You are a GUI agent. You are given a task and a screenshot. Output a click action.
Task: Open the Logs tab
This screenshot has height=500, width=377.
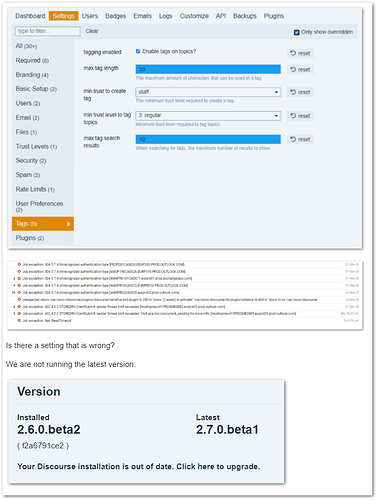tap(165, 16)
